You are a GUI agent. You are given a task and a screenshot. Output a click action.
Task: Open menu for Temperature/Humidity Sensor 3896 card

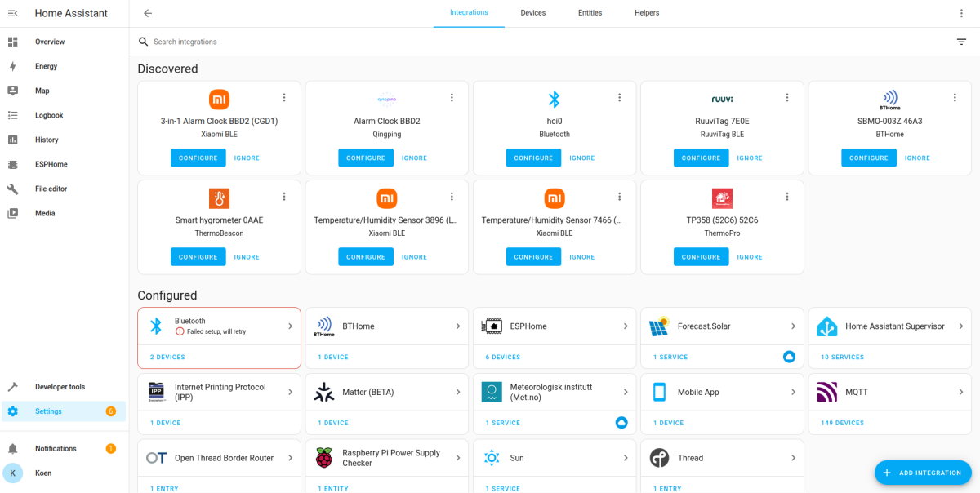click(x=452, y=196)
